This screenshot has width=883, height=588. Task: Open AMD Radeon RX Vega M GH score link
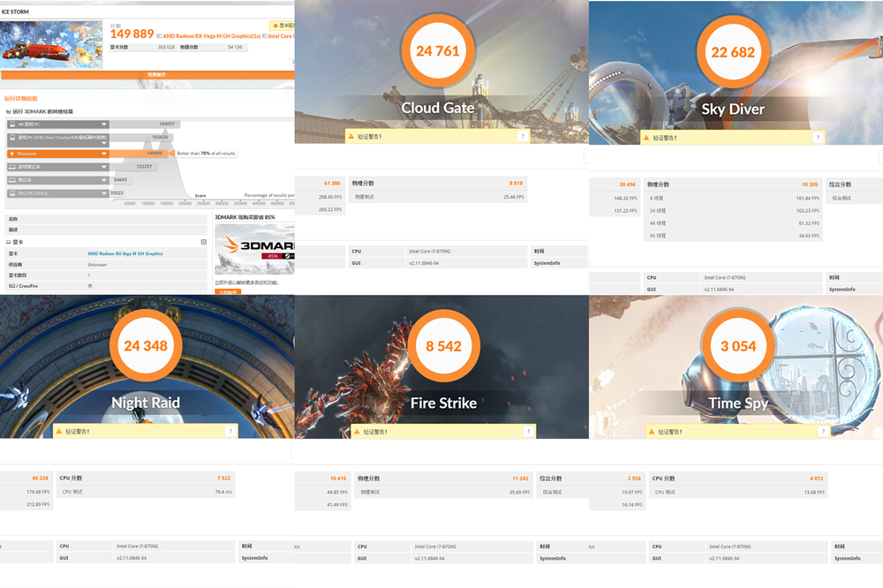pyautogui.click(x=212, y=36)
